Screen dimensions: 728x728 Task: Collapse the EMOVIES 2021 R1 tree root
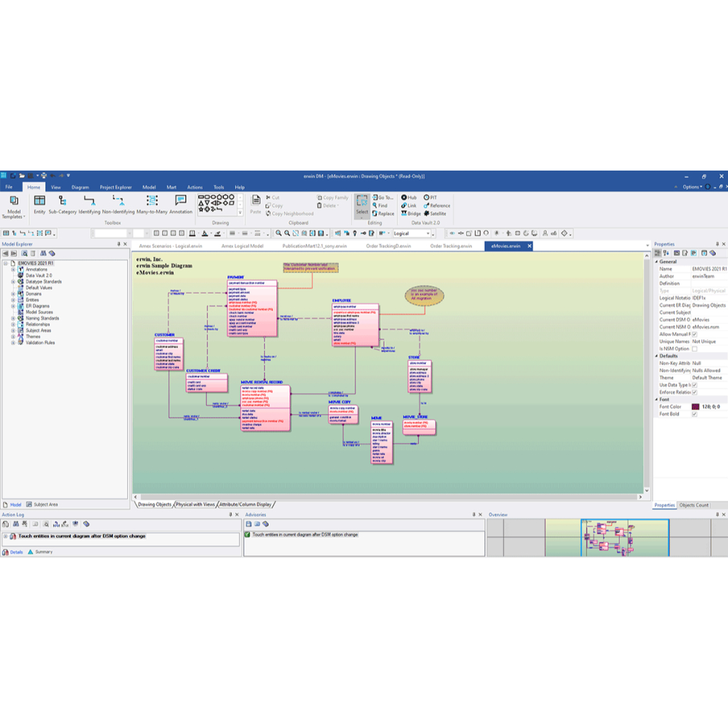click(x=6, y=263)
